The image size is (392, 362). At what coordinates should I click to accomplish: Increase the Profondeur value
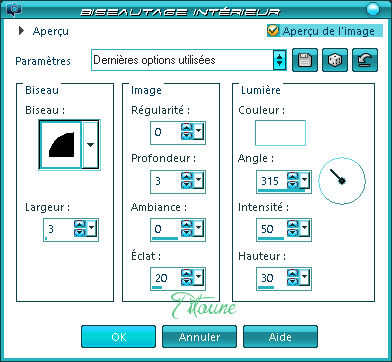point(186,177)
